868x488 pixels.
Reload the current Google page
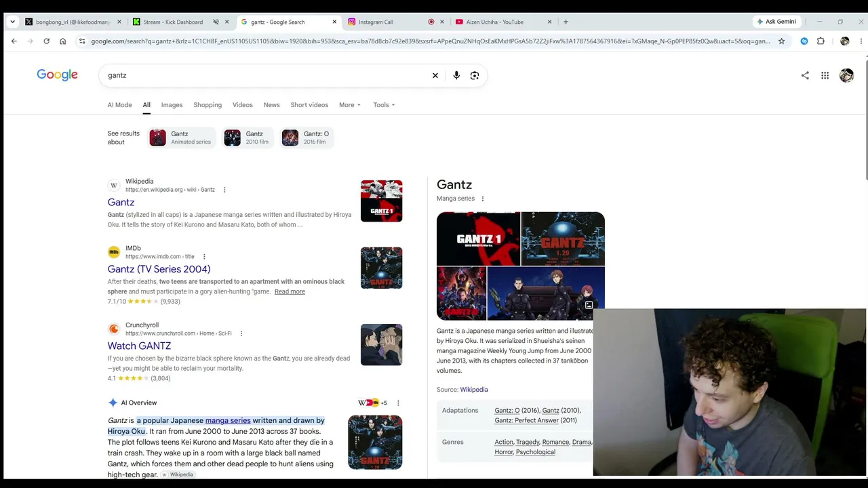tap(46, 41)
